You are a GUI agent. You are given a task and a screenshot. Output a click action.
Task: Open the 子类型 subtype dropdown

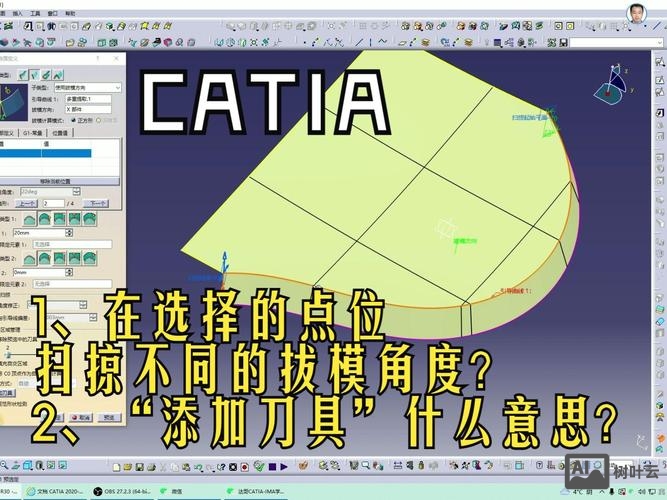tap(88, 88)
